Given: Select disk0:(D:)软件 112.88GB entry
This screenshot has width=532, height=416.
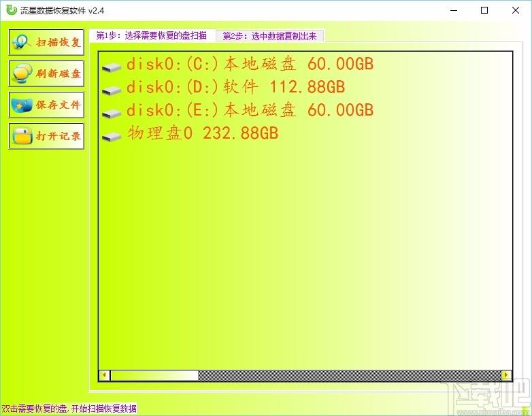Looking at the screenshot, I should click(224, 88).
